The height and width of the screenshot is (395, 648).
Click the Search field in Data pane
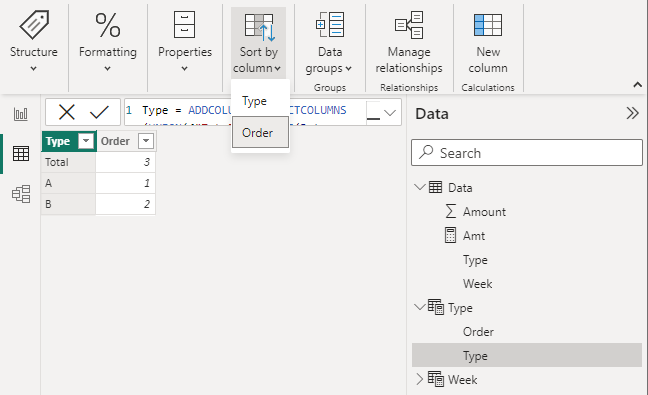click(x=527, y=153)
